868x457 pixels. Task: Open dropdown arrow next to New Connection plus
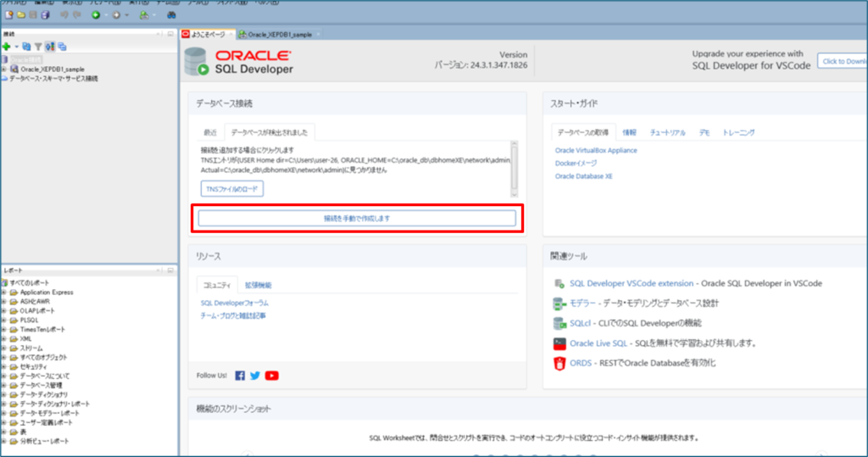(15, 47)
